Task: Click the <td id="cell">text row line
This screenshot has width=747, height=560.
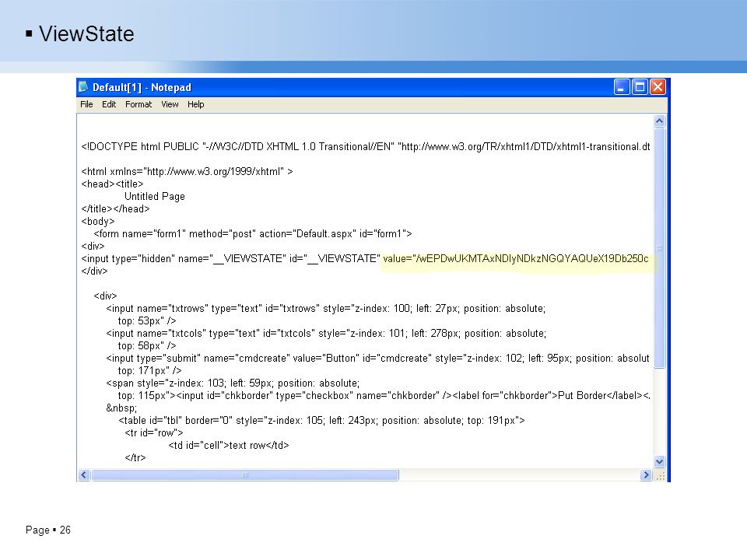Action: point(228,445)
